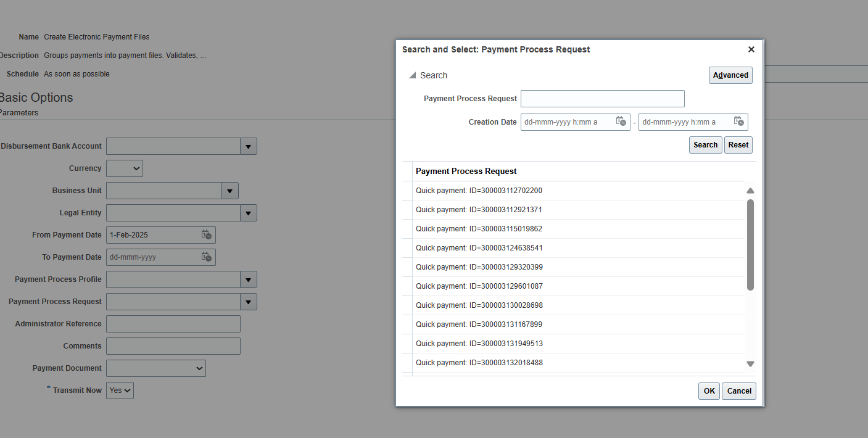Open the From Payment Date calendar picker
868x438 pixels.
click(207, 234)
